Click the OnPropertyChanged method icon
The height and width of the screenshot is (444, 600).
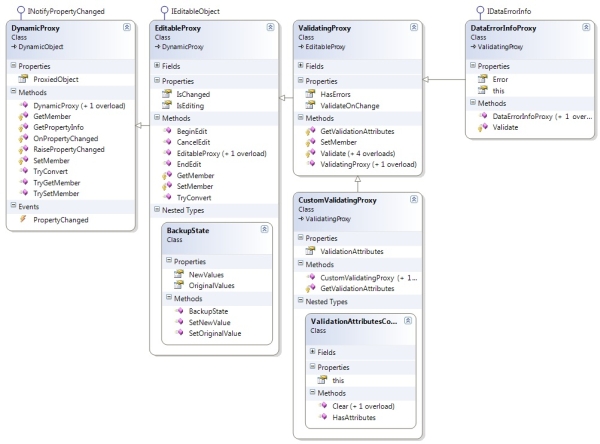coord(23,138)
